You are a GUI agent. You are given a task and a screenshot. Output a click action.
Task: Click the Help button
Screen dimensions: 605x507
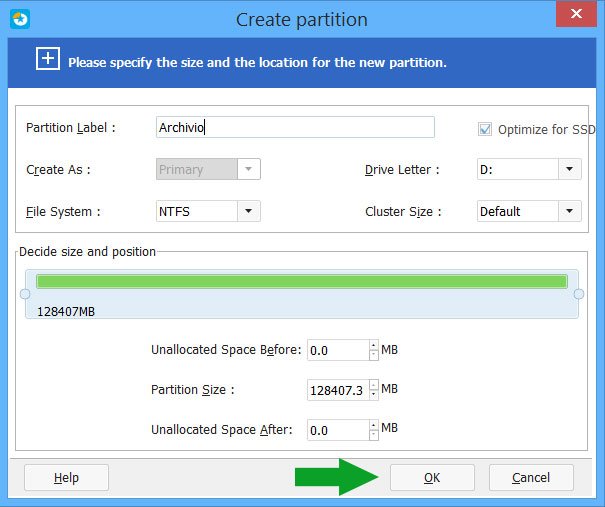point(66,477)
